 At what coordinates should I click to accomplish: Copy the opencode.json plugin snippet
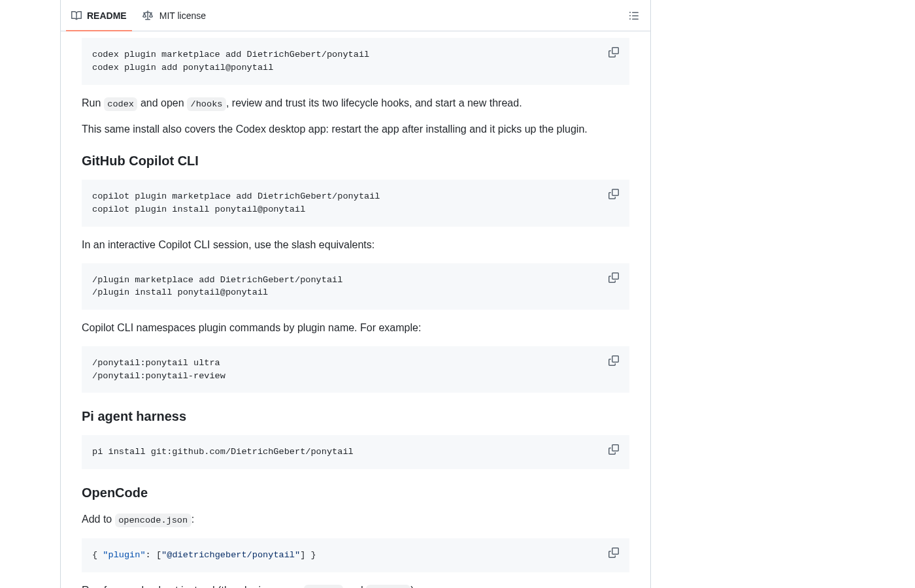point(614,553)
